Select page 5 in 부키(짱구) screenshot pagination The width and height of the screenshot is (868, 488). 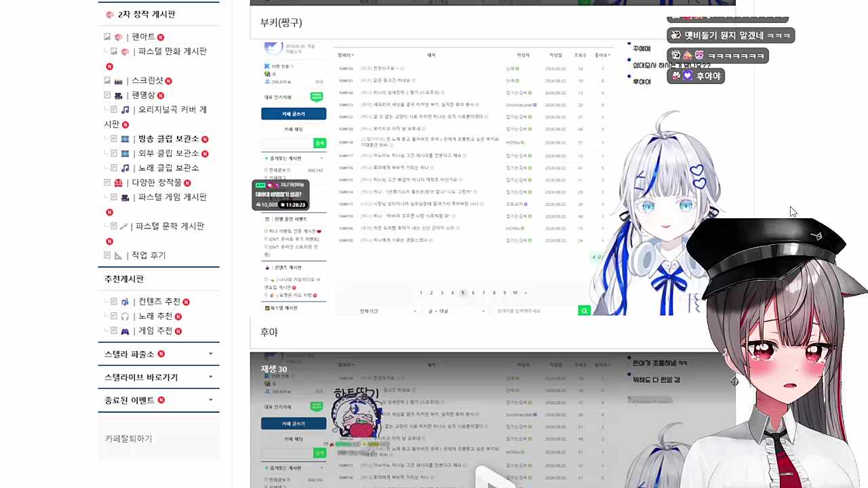[x=462, y=293]
